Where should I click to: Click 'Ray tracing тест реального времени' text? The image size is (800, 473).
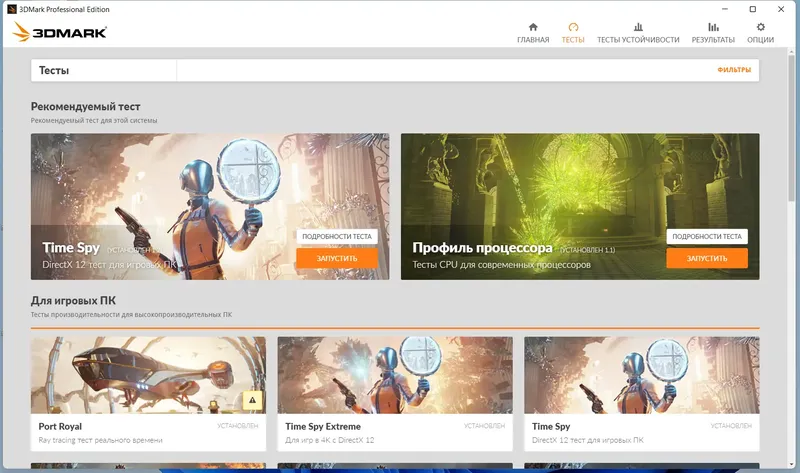point(101,440)
